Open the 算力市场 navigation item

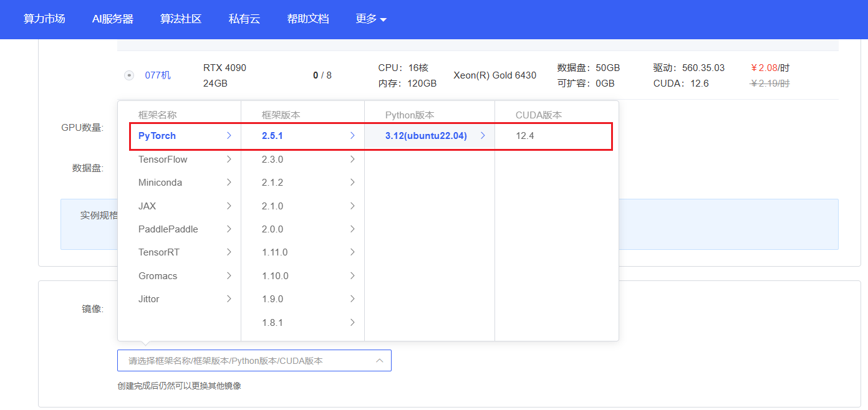click(44, 19)
